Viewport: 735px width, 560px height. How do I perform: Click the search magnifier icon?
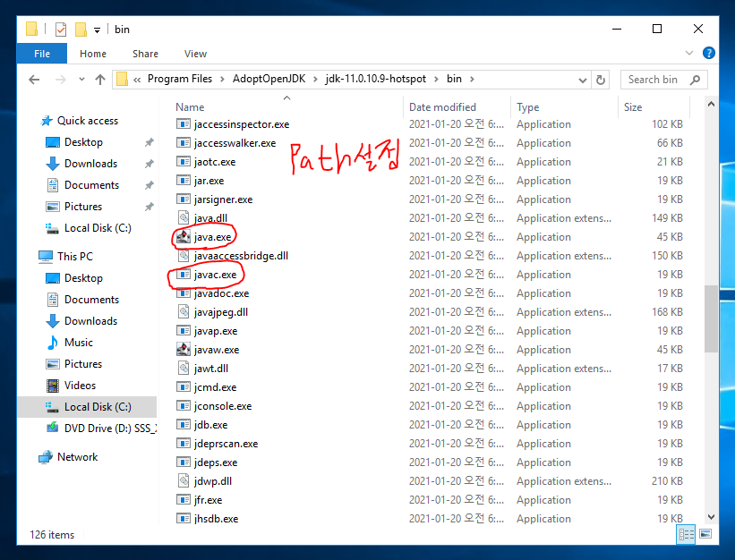695,81
